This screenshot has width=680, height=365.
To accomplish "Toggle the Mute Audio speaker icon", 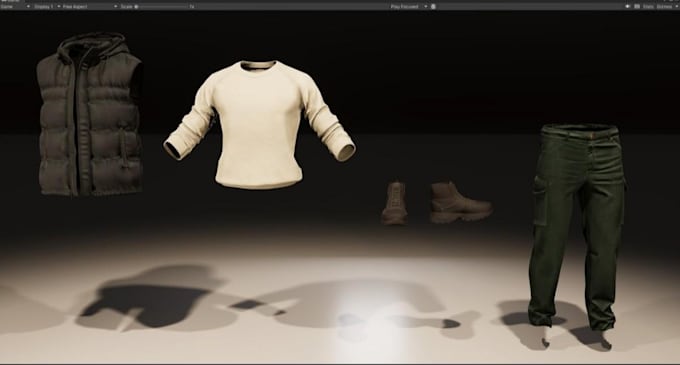I will tap(628, 7).
